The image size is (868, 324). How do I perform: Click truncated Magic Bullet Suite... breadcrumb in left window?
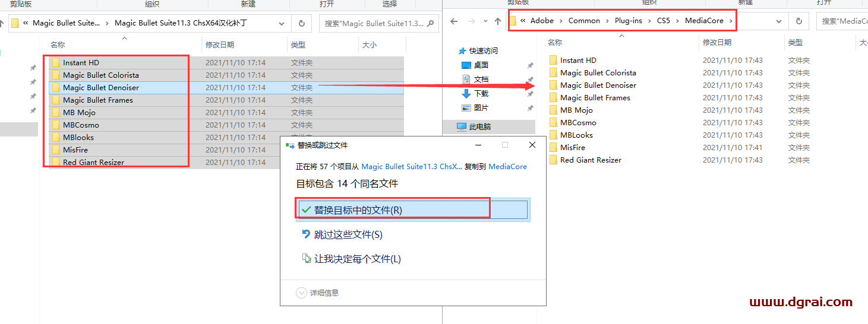tap(67, 23)
